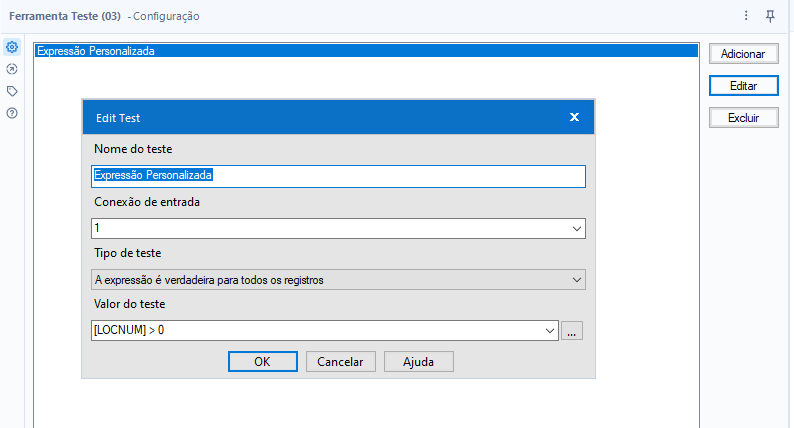The image size is (794, 428).
Task: Open the Configuration gear icon in sidebar
Action: [12, 47]
